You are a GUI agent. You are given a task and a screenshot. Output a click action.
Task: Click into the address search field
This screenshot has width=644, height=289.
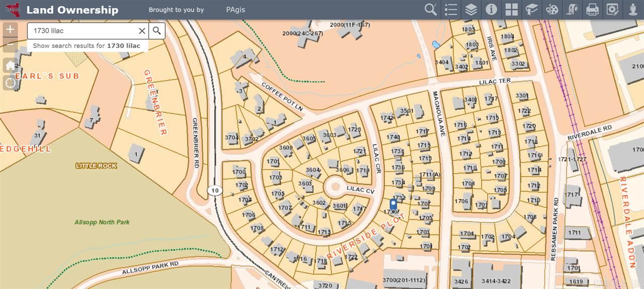pos(82,31)
